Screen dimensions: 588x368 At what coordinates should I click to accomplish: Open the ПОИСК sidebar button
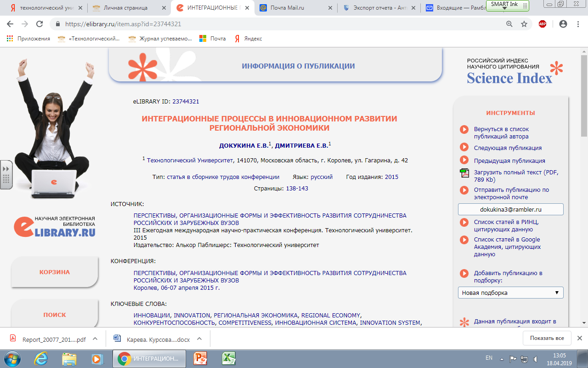pos(55,315)
